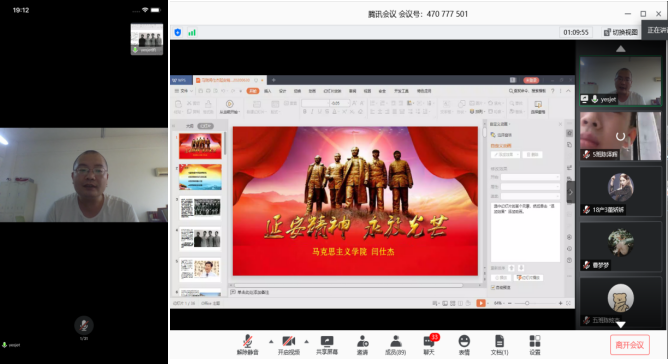
Task: Toggle 开启视频 to start camera
Action: pos(289,345)
